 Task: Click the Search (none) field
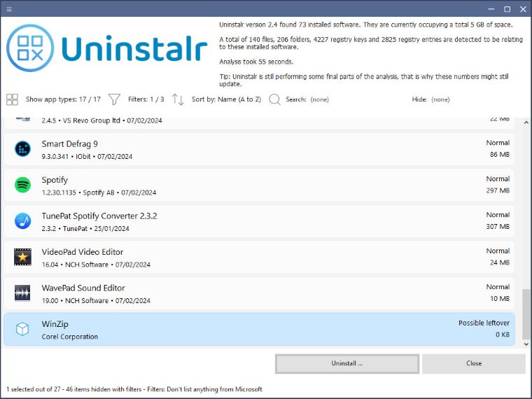coord(307,99)
